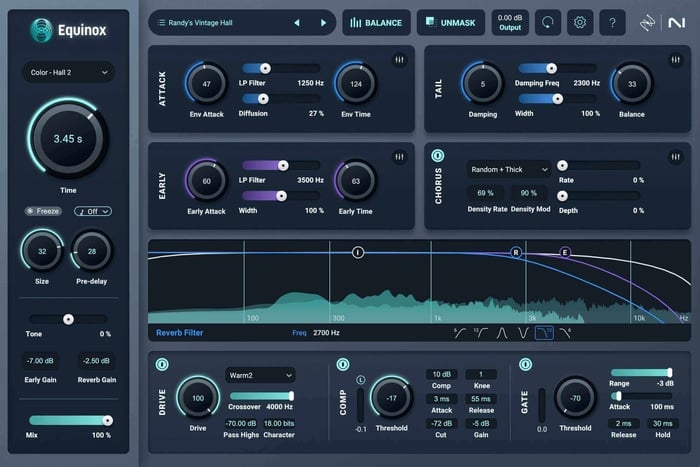
Task: Toggle the Freeze button
Action: click(x=43, y=211)
